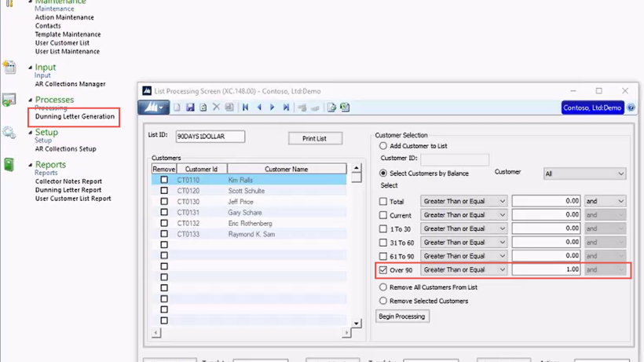Viewport: 644px width, 362px height.
Task: Click the Save and Close toolbar icon
Action: 203,108
